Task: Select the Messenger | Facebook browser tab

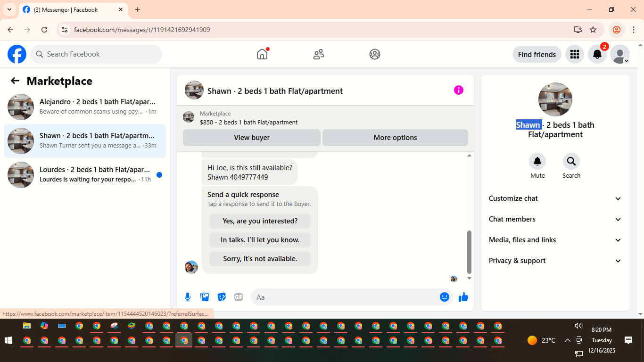Action: [x=73, y=9]
